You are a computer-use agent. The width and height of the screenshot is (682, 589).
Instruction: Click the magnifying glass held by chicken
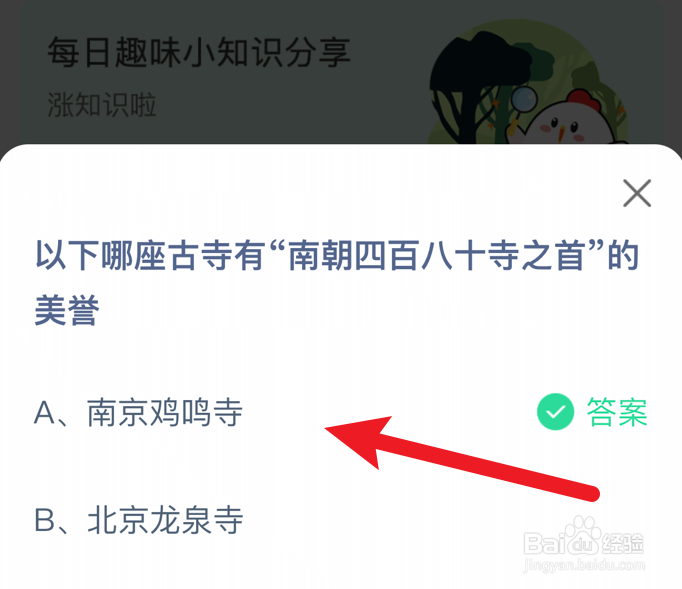[x=524, y=100]
